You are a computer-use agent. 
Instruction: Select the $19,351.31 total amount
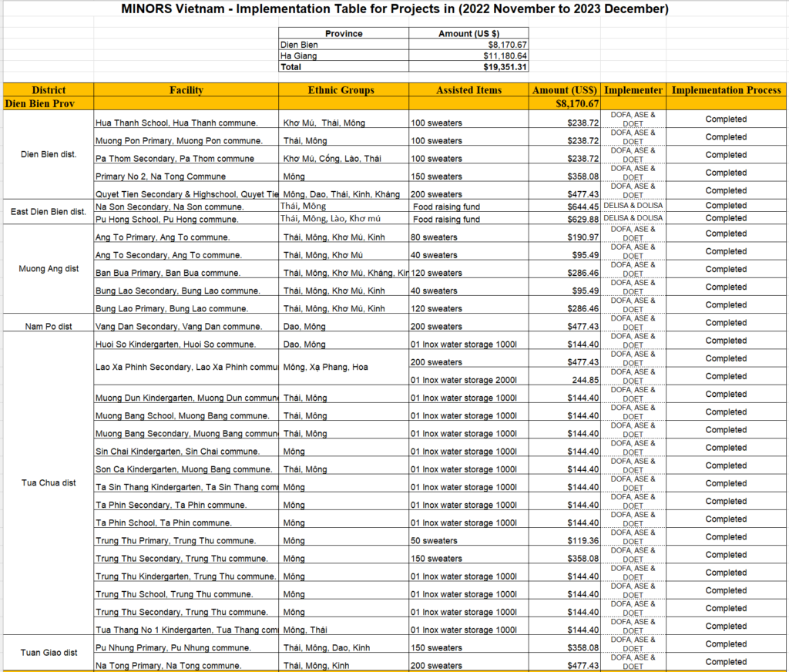pyautogui.click(x=468, y=66)
